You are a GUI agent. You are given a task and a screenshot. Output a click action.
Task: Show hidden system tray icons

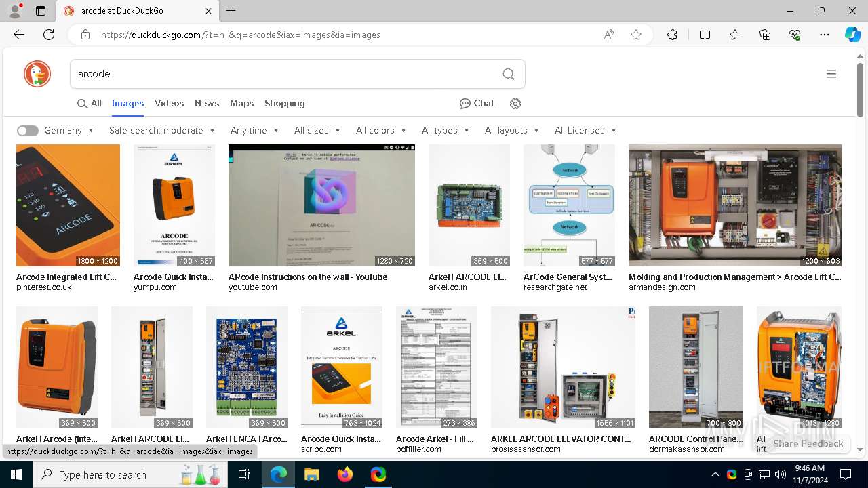tap(715, 474)
